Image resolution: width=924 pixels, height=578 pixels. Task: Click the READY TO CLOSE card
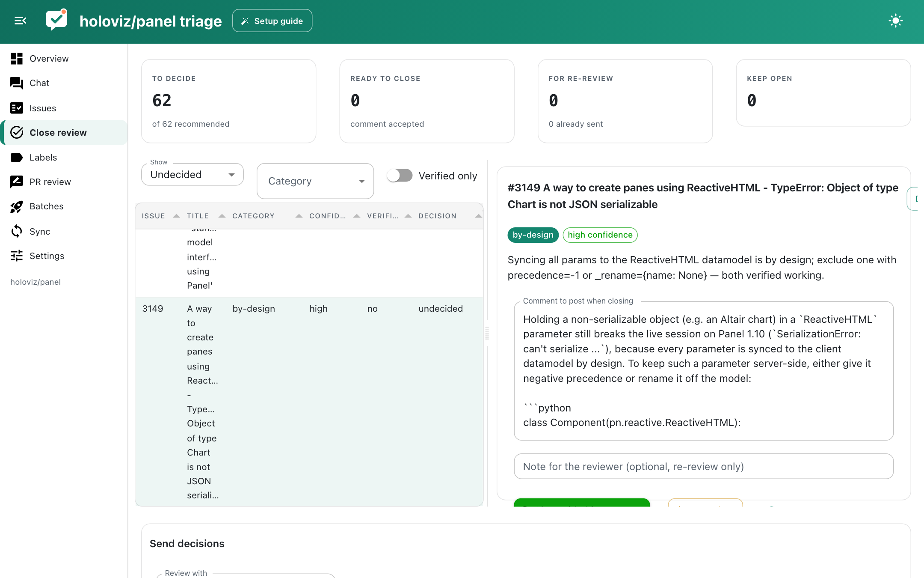[427, 101]
